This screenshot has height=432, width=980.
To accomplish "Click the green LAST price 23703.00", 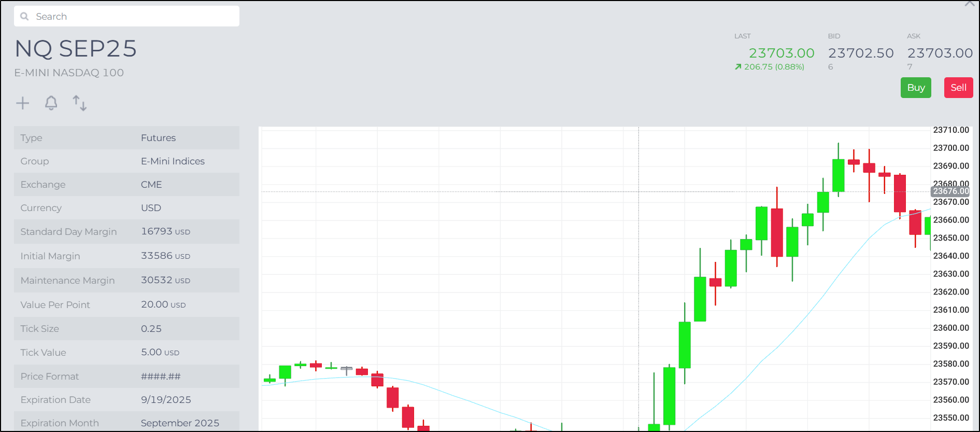I will pyautogui.click(x=782, y=53).
